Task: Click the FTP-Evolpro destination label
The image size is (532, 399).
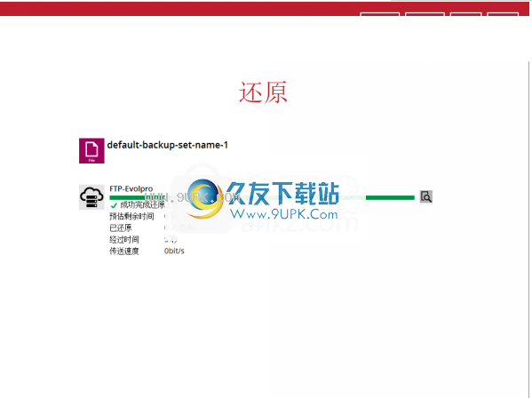Action: 131,188
